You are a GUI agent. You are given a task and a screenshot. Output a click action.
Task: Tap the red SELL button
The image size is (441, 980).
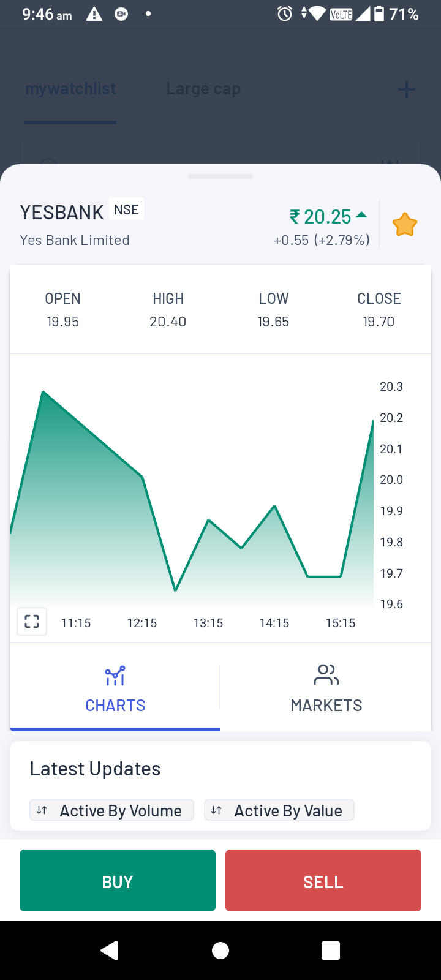point(323,881)
